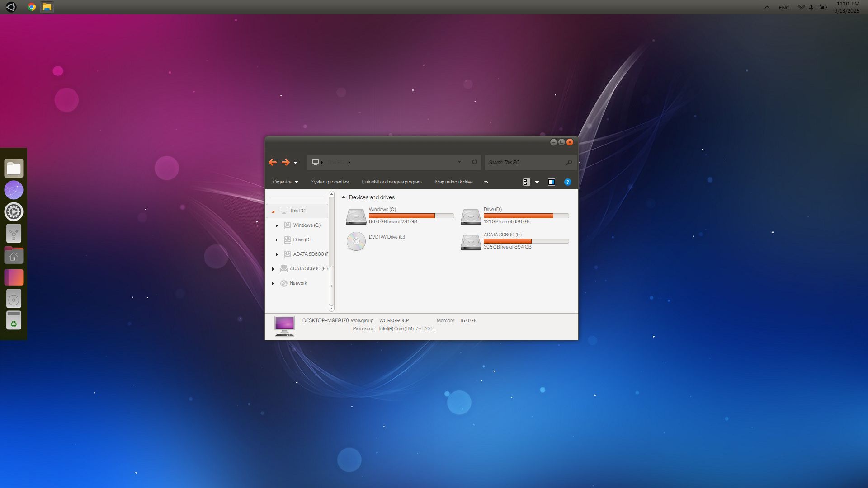
Task: Collapse the Devices and drives group
Action: coord(344,197)
